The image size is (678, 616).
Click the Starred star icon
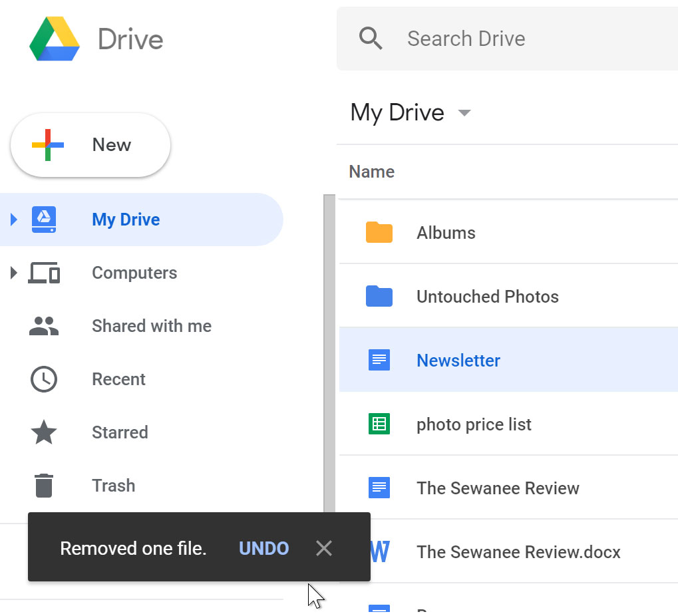[x=44, y=432]
